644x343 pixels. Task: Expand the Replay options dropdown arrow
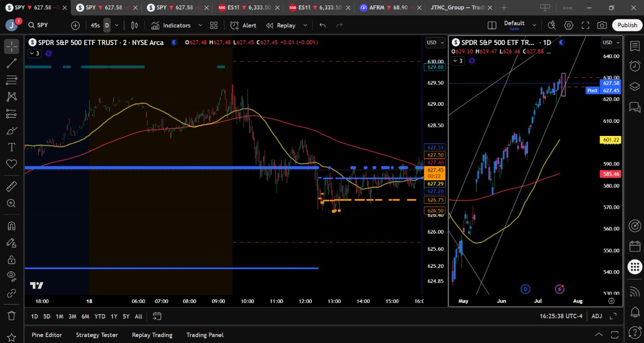click(x=305, y=25)
